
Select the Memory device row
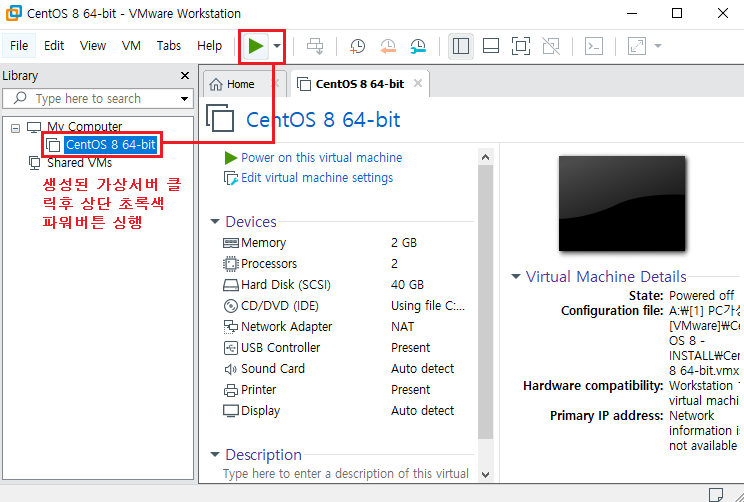(x=346, y=243)
